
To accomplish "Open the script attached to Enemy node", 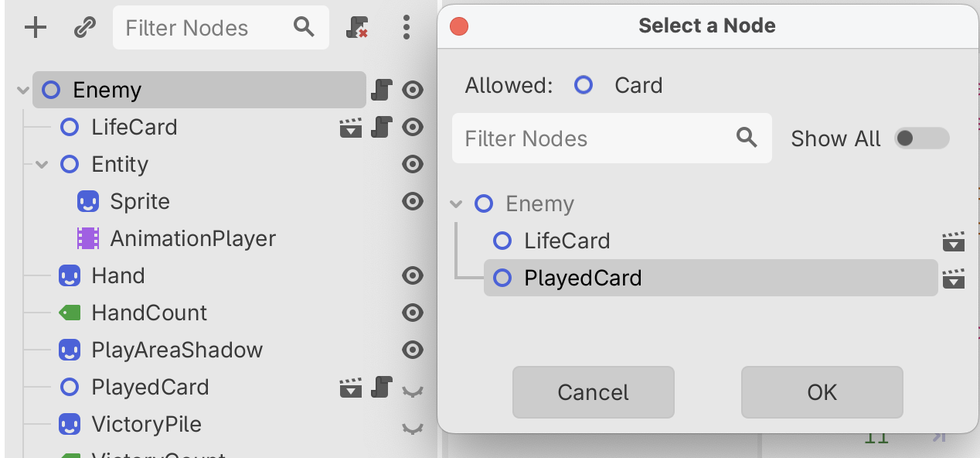I will tap(382, 90).
